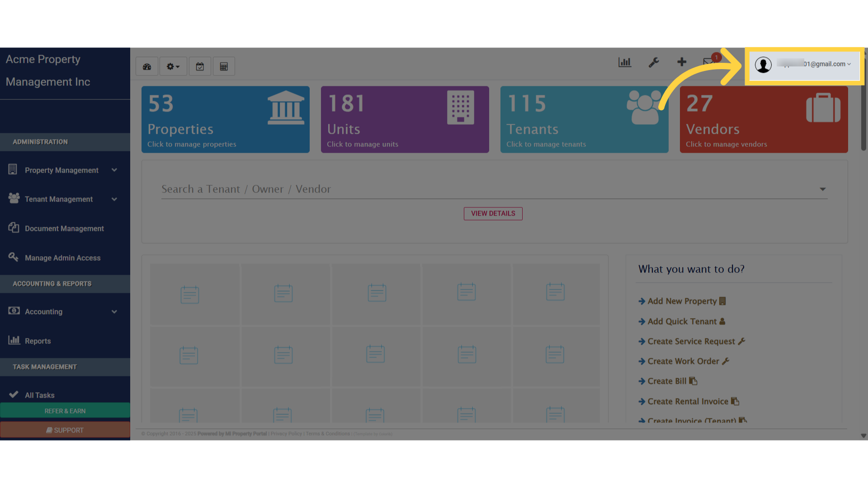The width and height of the screenshot is (868, 488).
Task: Click the bar chart statistics icon
Action: click(625, 62)
